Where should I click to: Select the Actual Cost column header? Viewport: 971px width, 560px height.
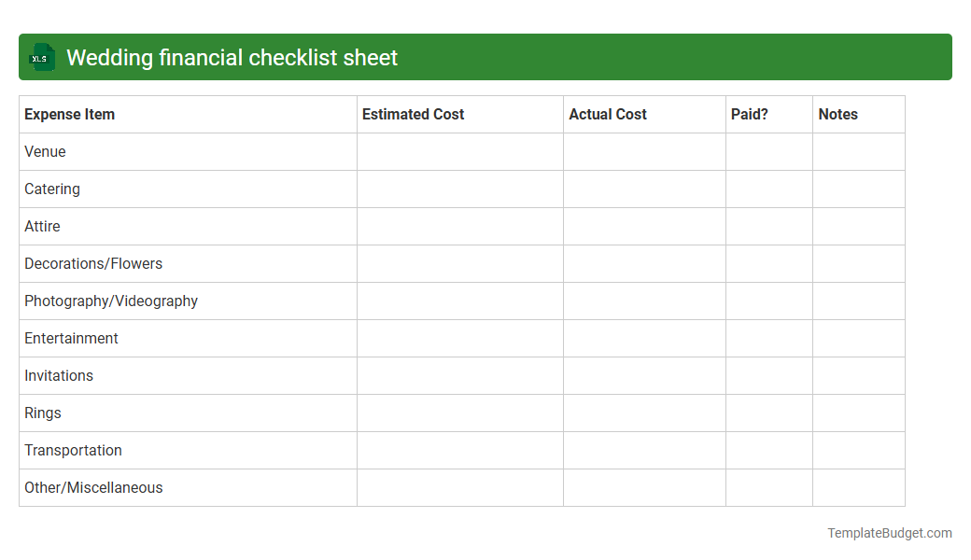608,114
